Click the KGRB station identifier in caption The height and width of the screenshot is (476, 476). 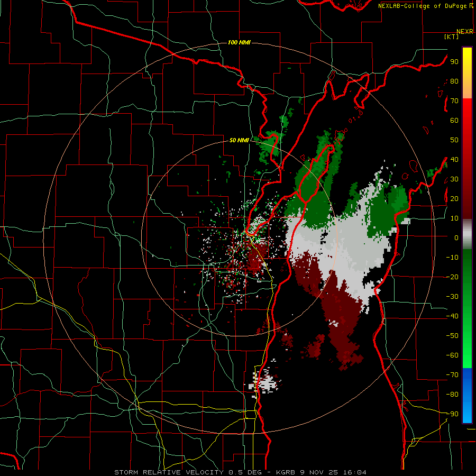pos(286,472)
